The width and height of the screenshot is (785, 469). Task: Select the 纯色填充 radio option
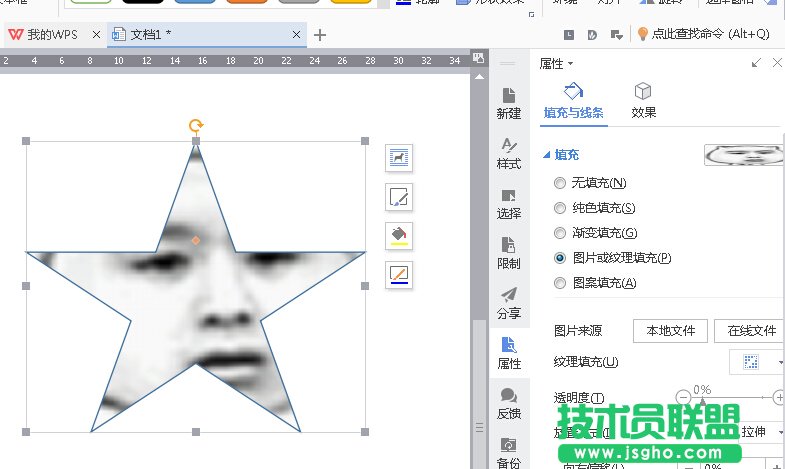560,208
